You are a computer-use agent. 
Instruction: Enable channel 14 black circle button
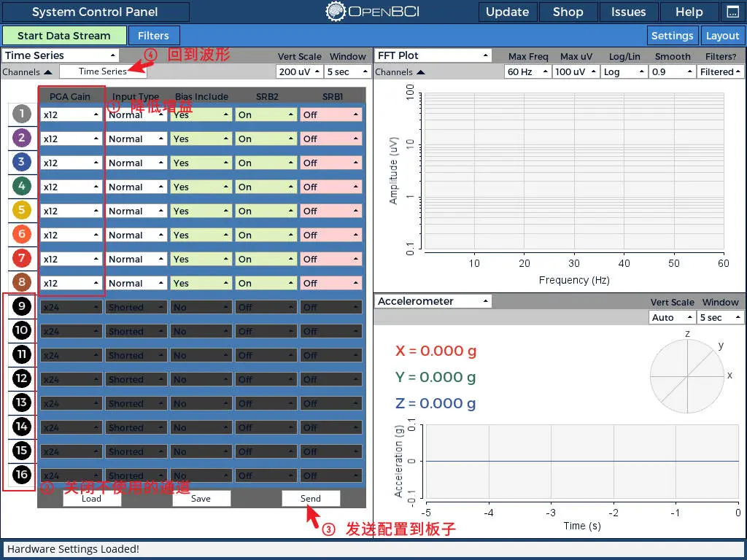point(21,426)
